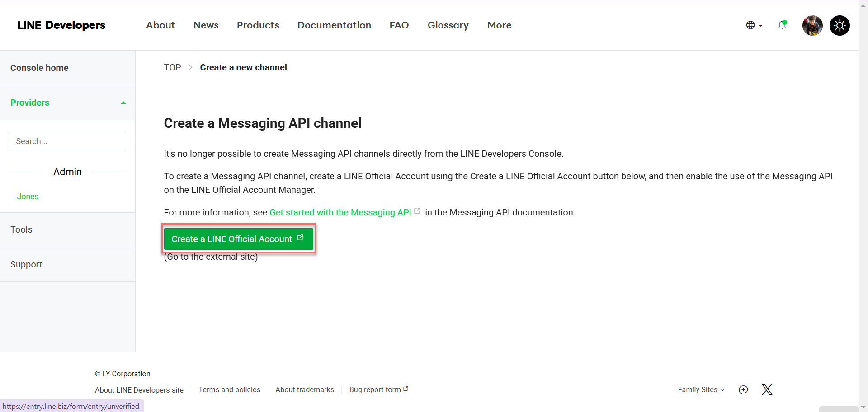
Task: Open the user profile avatar
Action: click(812, 25)
